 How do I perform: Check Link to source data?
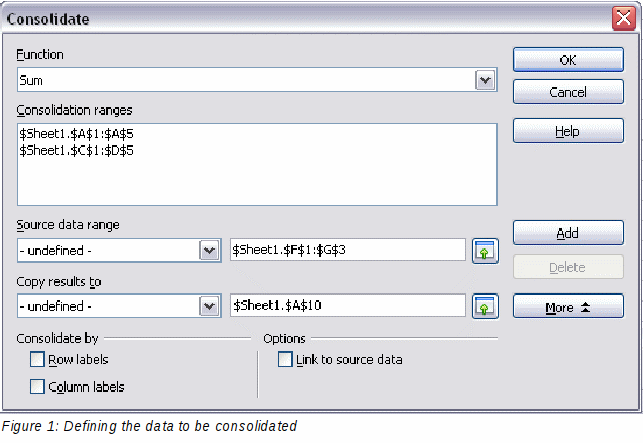tap(285, 359)
